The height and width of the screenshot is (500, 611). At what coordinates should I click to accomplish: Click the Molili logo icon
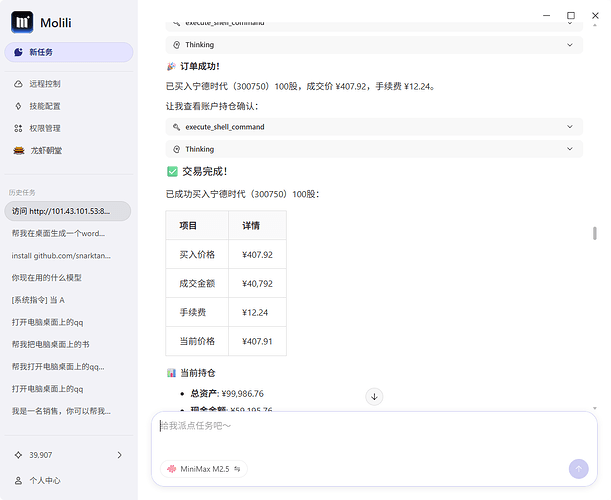click(22, 22)
